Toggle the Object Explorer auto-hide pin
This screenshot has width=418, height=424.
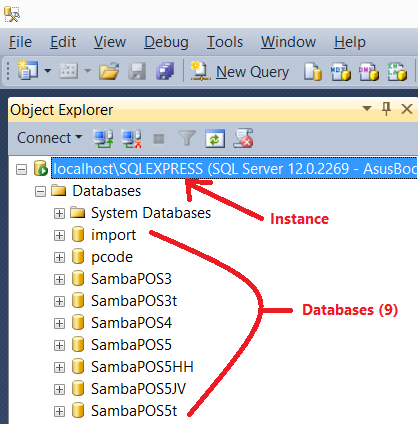[386, 109]
